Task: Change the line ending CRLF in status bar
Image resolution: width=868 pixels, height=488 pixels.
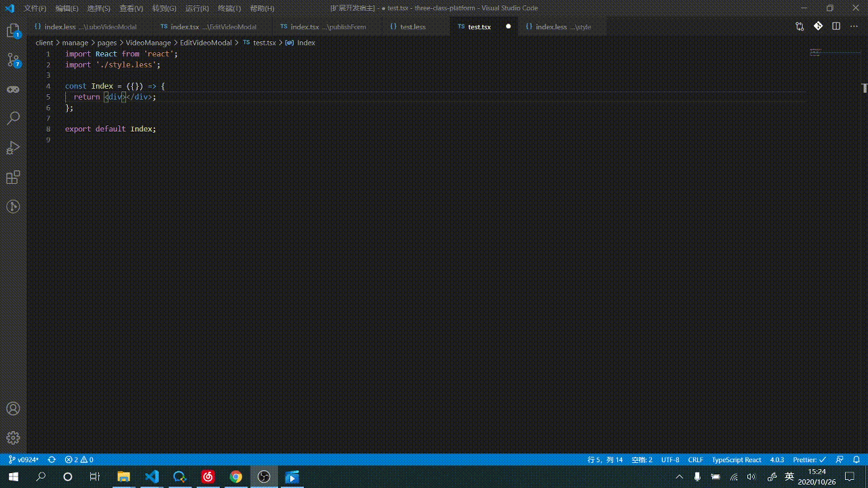Action: click(x=696, y=460)
